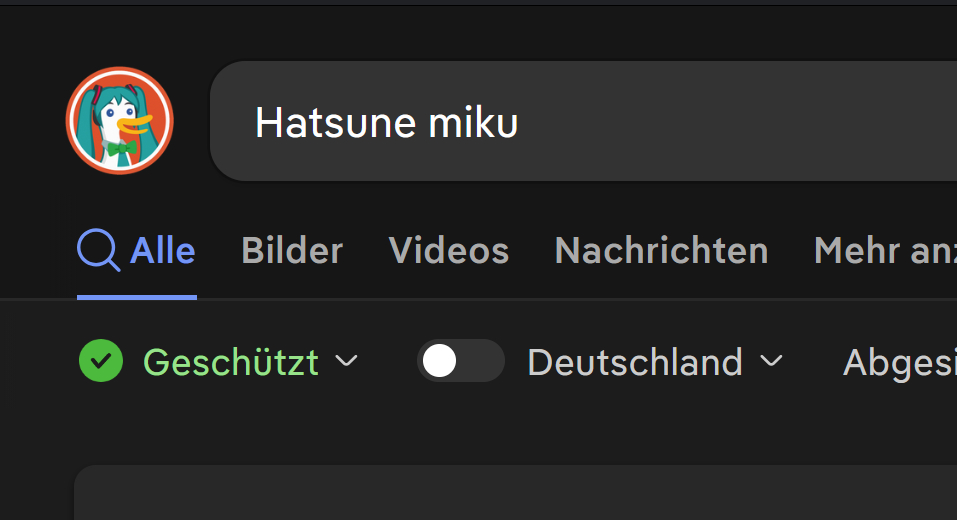
Task: Toggle the Deutschland region switch
Action: pos(460,361)
